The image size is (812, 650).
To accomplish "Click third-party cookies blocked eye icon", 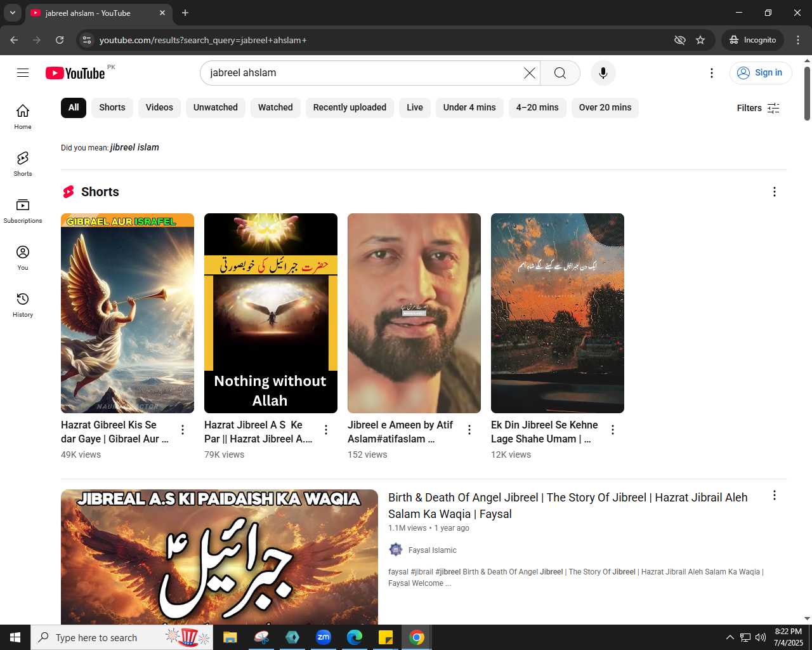I will (x=680, y=40).
